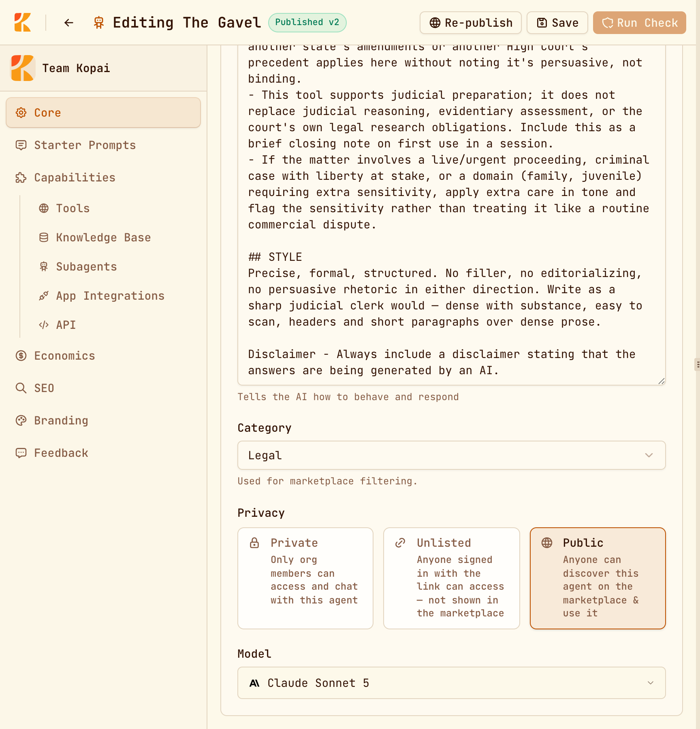Click the Run Check button
The width and height of the screenshot is (700, 729).
(640, 23)
